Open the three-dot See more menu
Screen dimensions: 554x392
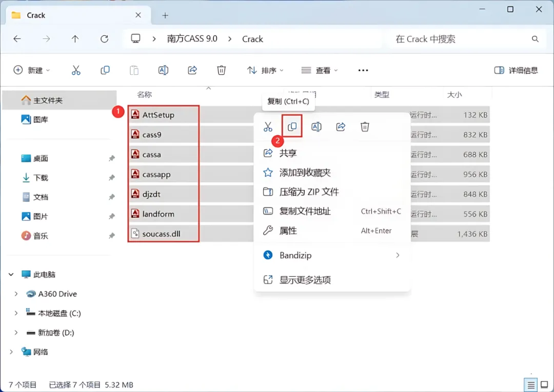tap(363, 70)
